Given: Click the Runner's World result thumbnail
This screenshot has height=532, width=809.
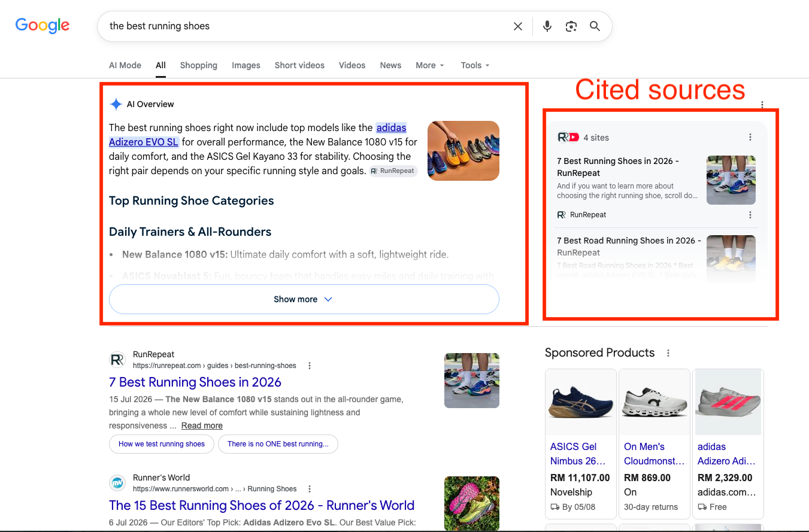Looking at the screenshot, I should tap(472, 503).
